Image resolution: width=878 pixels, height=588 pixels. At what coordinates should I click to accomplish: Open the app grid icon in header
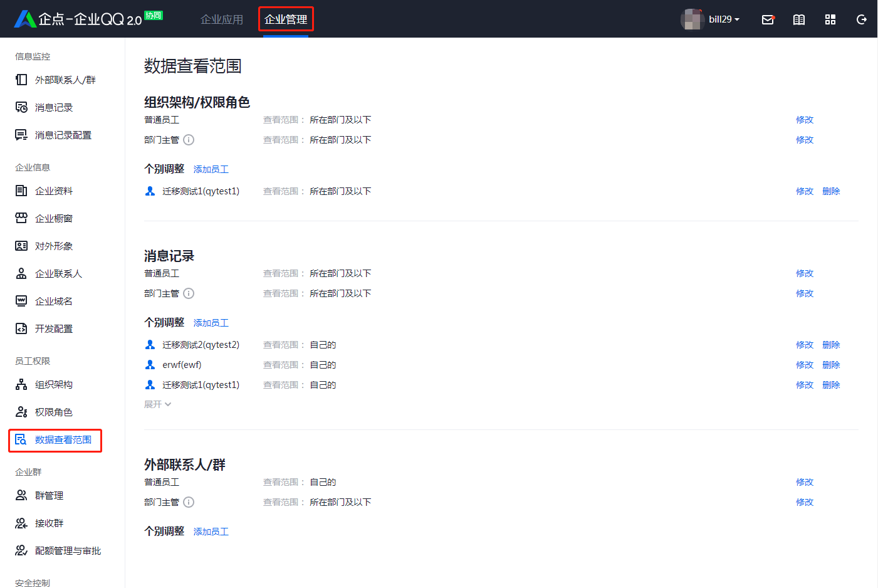[830, 19]
